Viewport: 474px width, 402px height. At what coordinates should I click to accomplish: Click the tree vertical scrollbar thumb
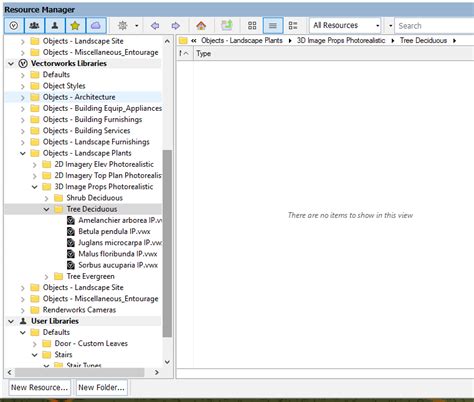[167, 243]
